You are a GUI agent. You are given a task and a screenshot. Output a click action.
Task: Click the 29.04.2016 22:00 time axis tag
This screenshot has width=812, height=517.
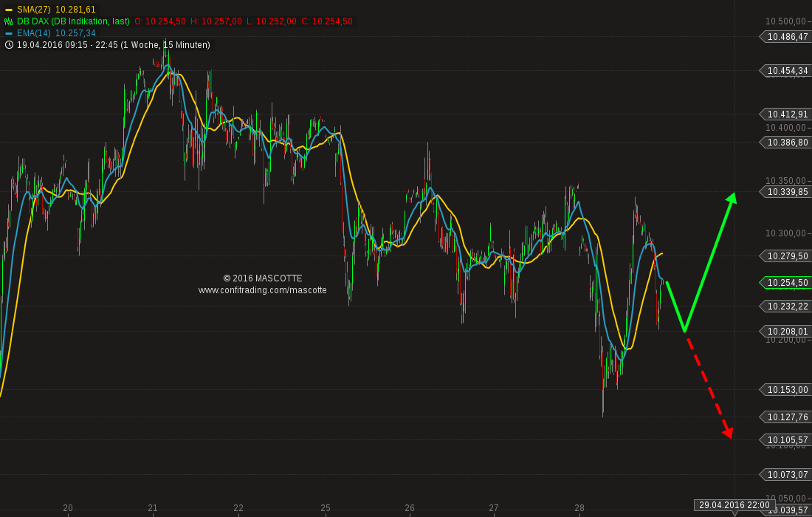734,505
